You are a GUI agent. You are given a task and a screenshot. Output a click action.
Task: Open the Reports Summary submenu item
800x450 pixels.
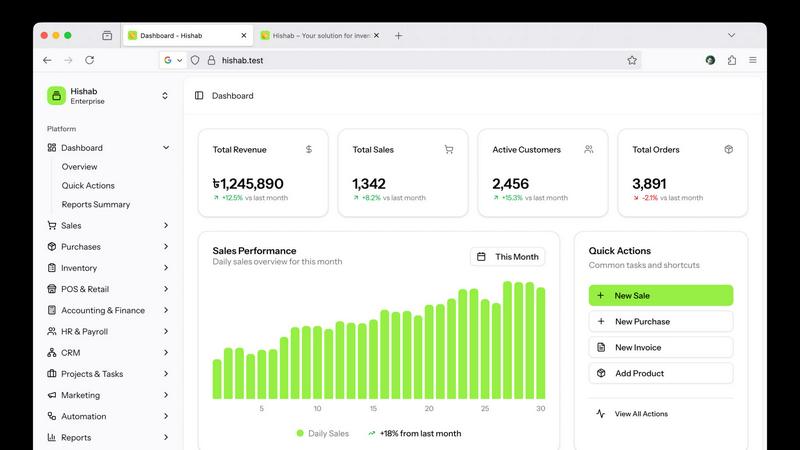(96, 205)
